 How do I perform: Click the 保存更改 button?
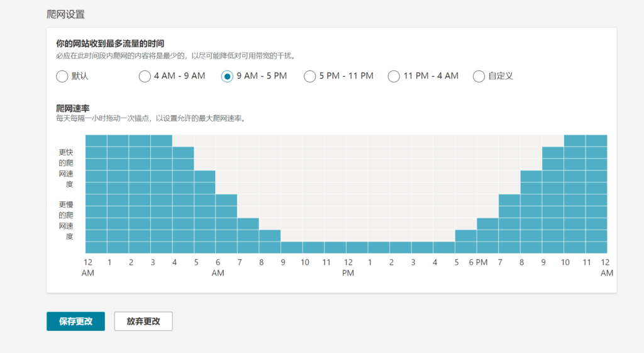tap(75, 321)
